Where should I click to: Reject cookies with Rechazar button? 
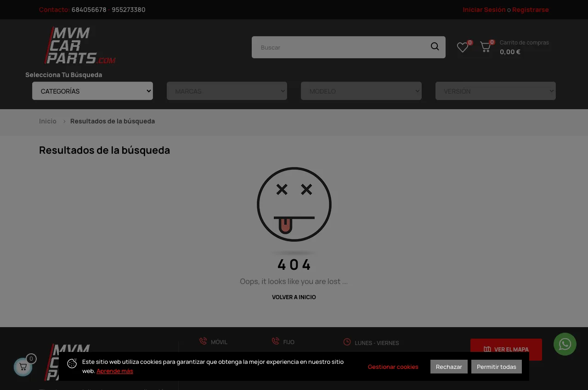coord(449,367)
